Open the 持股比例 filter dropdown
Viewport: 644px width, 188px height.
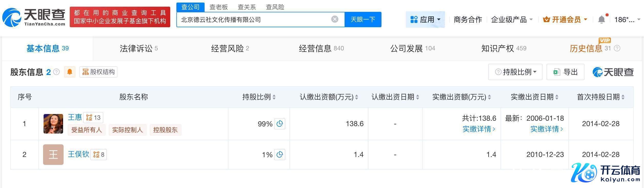click(x=515, y=72)
